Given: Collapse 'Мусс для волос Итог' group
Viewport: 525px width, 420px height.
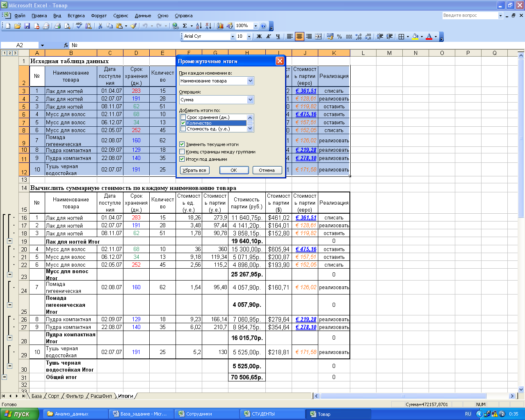Looking at the screenshot, I should (x=10, y=274).
